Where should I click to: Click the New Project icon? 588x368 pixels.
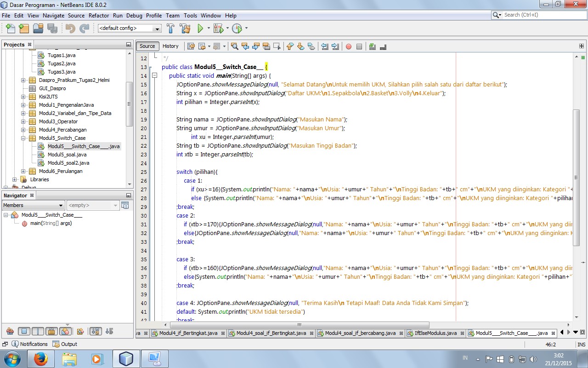[24, 29]
